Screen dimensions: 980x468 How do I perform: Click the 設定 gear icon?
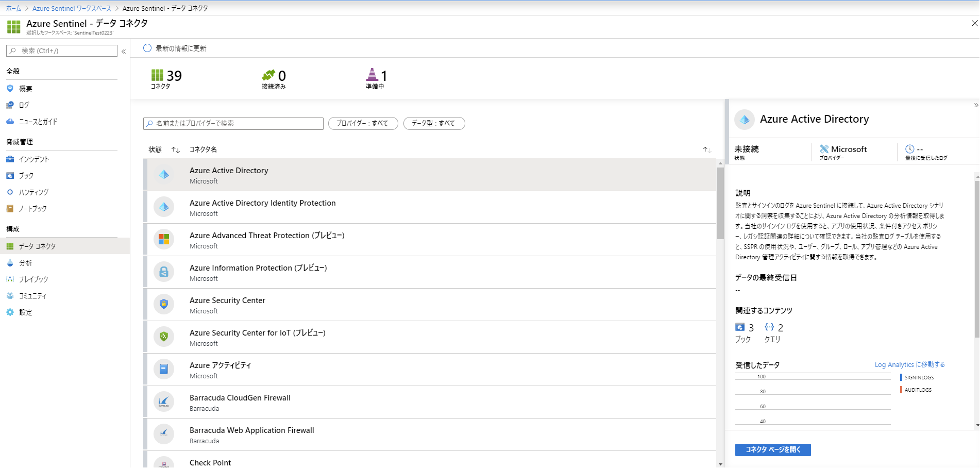coord(10,312)
